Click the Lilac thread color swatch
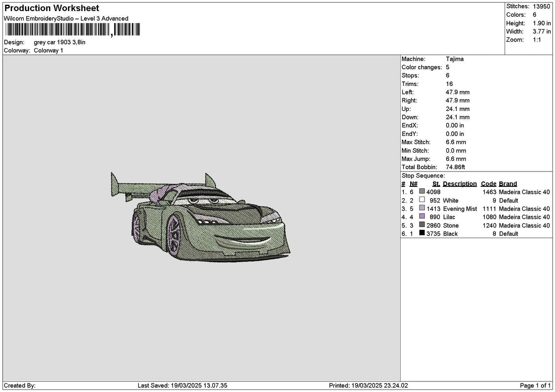Image resolution: width=555 pixels, height=392 pixels. [x=422, y=217]
